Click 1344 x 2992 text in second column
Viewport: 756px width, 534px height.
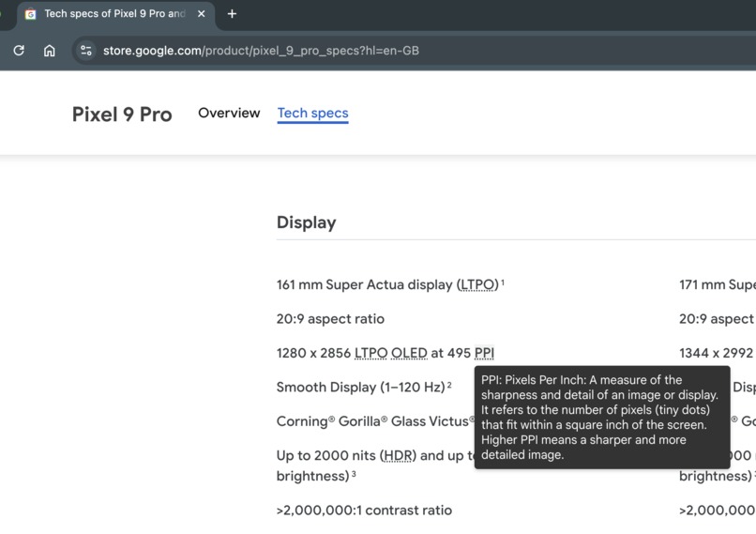[x=716, y=353]
